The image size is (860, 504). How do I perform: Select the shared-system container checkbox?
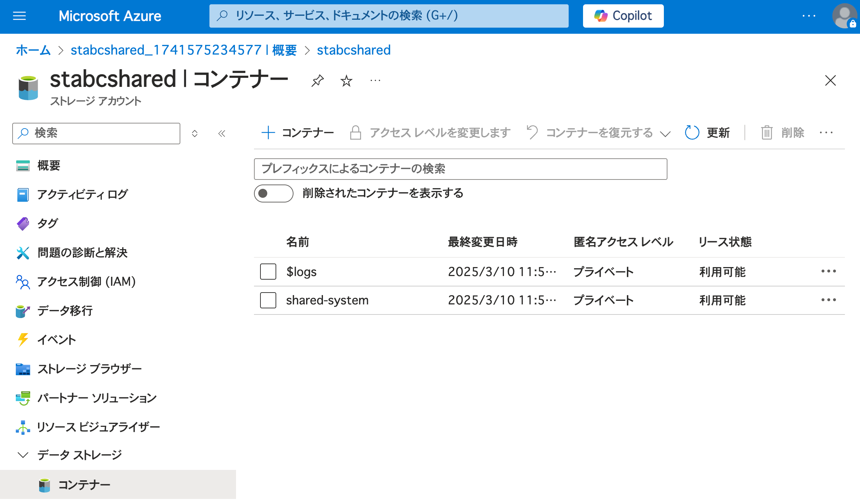pyautogui.click(x=268, y=300)
